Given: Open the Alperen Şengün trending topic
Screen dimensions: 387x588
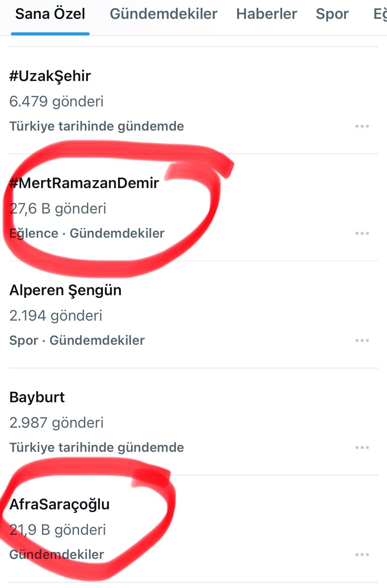Looking at the screenshot, I should (65, 290).
